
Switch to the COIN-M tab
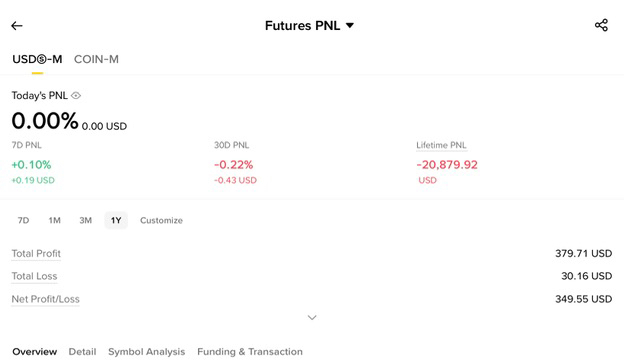[96, 59]
